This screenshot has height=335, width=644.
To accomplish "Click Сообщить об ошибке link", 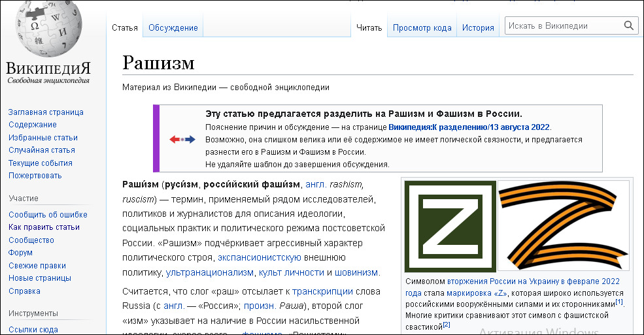I will click(48, 215).
